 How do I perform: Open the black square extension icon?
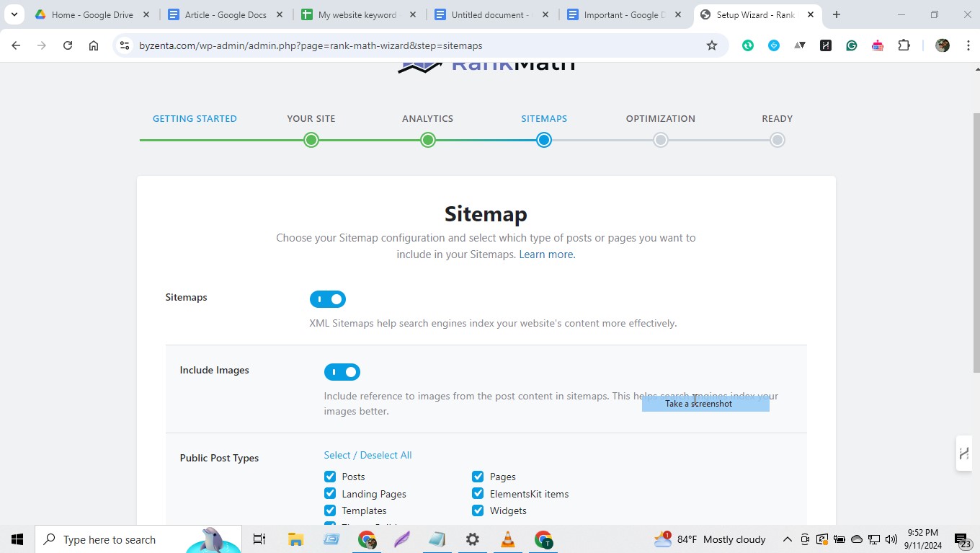826,45
